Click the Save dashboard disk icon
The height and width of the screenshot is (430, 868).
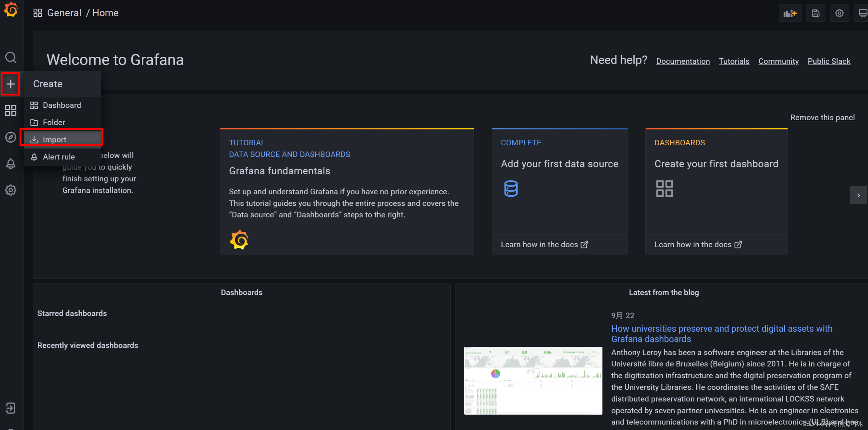(x=815, y=13)
